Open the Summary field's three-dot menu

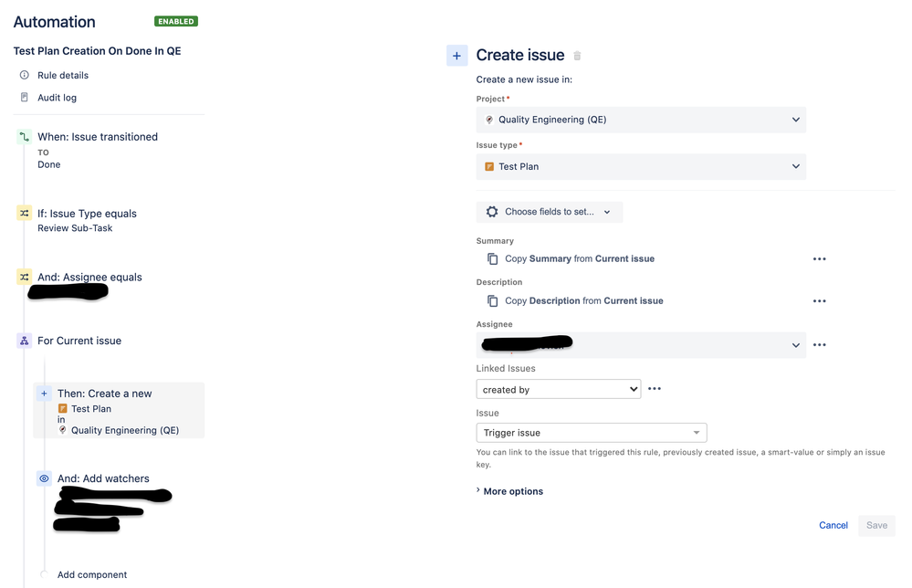coord(820,258)
